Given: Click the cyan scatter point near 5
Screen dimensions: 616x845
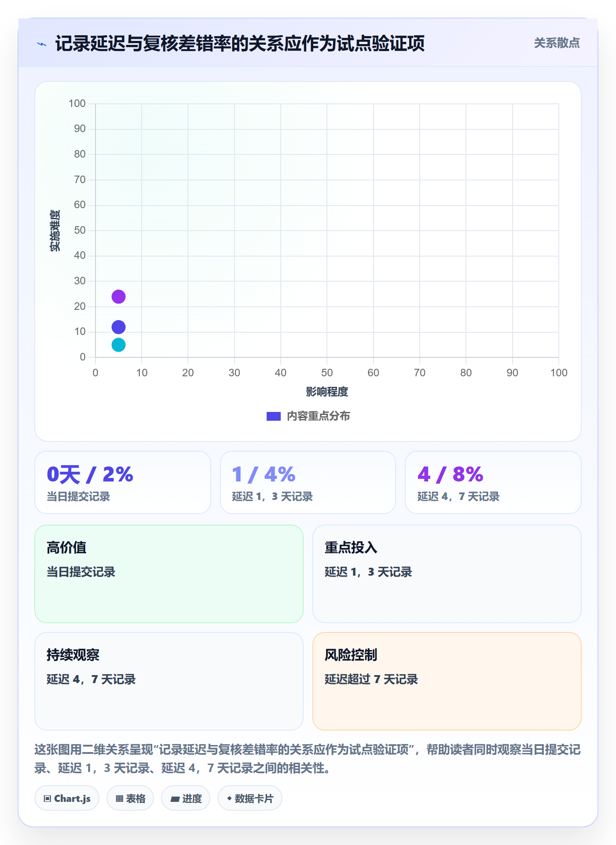Looking at the screenshot, I should click(x=118, y=345).
